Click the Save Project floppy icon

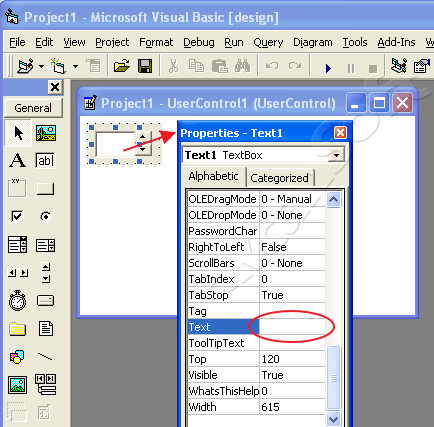[x=145, y=66]
